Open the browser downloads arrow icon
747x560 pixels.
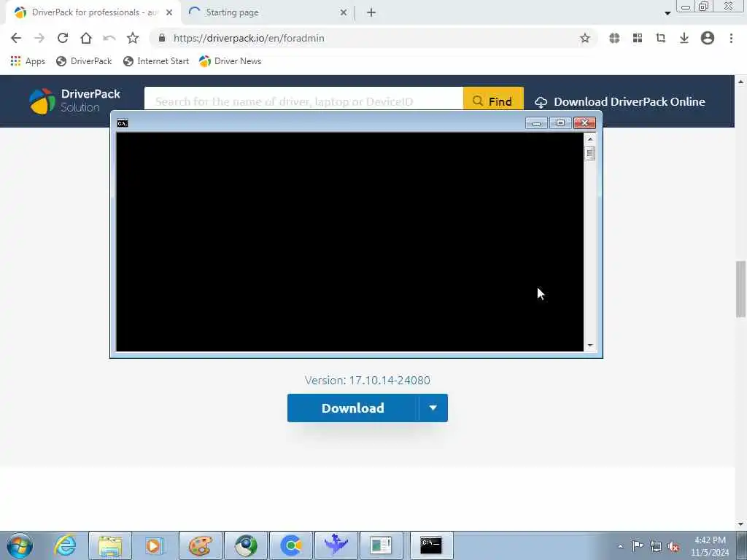(684, 38)
